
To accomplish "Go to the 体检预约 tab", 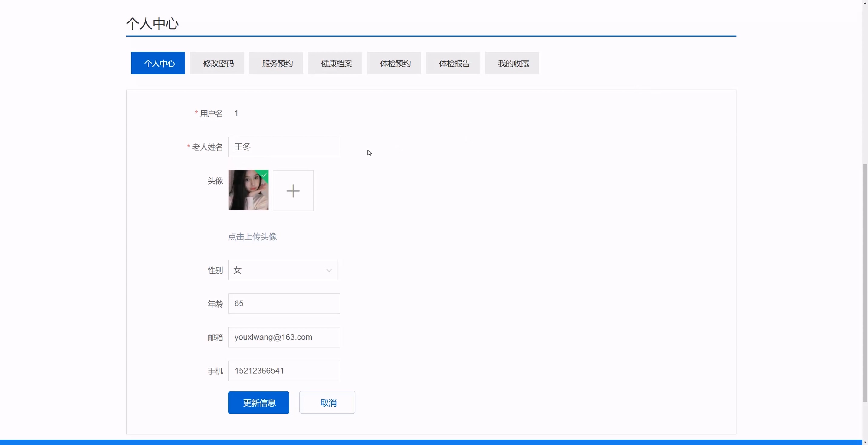I will (394, 63).
